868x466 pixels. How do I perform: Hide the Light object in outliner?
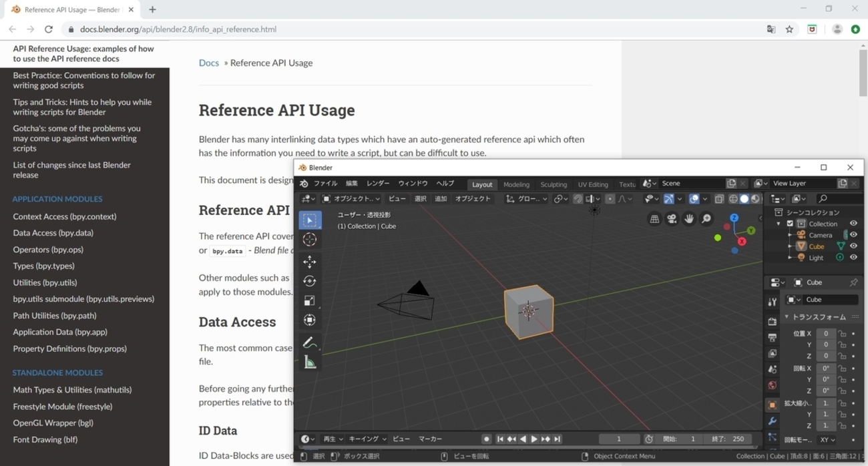[x=853, y=258]
